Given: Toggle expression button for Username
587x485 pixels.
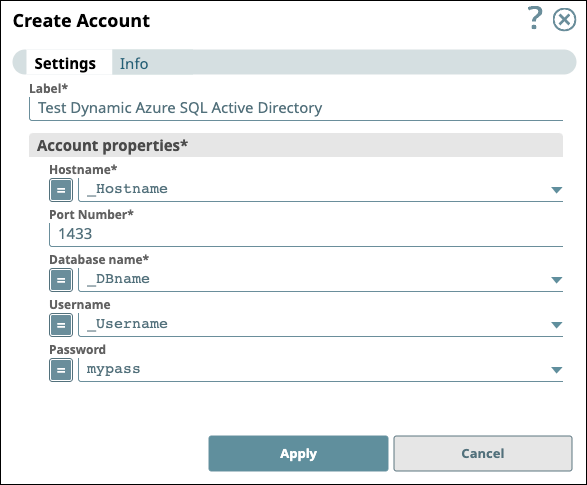Looking at the screenshot, I should [61, 325].
